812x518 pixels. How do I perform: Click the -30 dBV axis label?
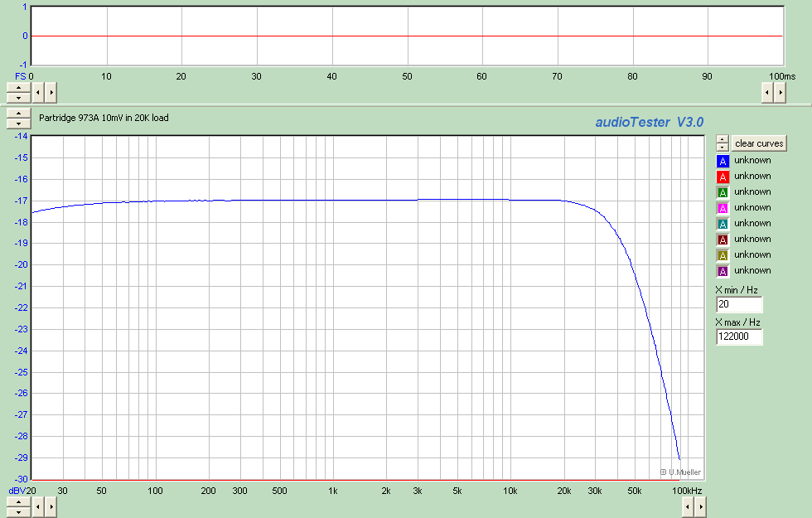point(22,479)
